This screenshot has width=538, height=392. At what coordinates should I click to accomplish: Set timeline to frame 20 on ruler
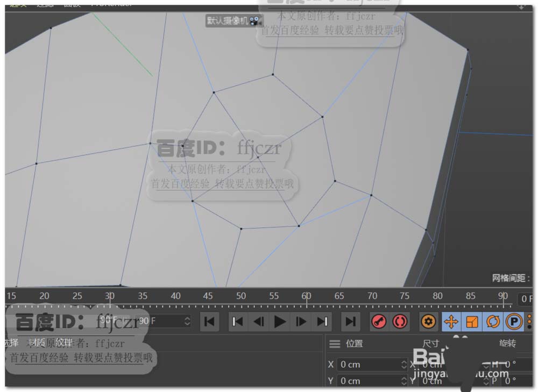click(44, 296)
